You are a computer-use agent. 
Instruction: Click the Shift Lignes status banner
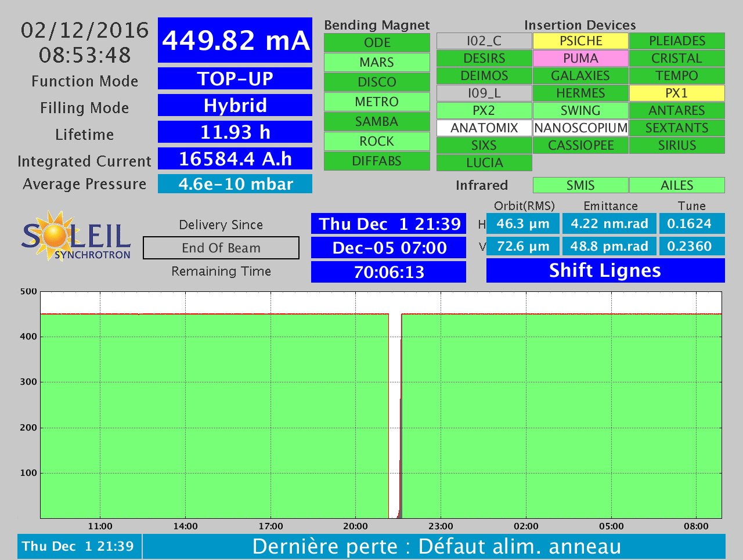pos(605,270)
